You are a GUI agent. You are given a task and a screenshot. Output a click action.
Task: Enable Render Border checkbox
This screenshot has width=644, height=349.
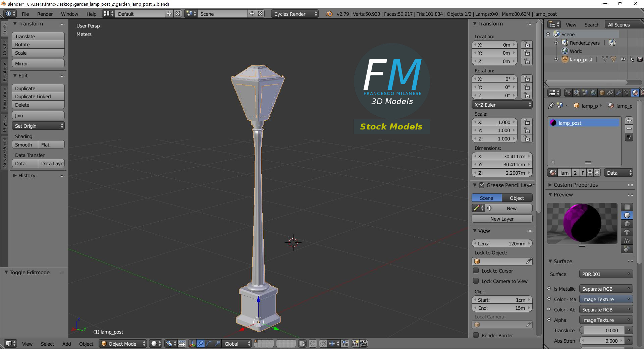(476, 335)
